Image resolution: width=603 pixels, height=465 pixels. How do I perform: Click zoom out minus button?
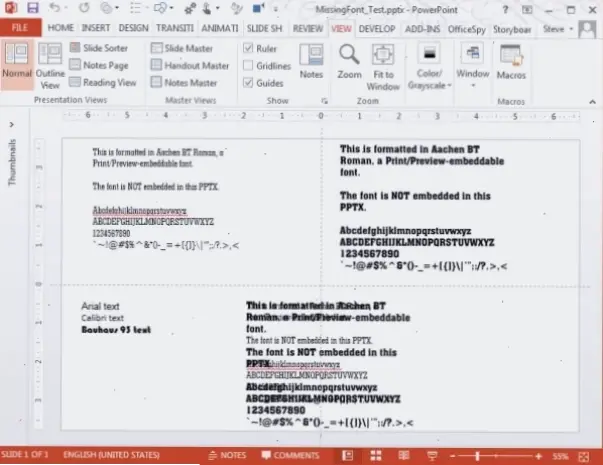453,456
